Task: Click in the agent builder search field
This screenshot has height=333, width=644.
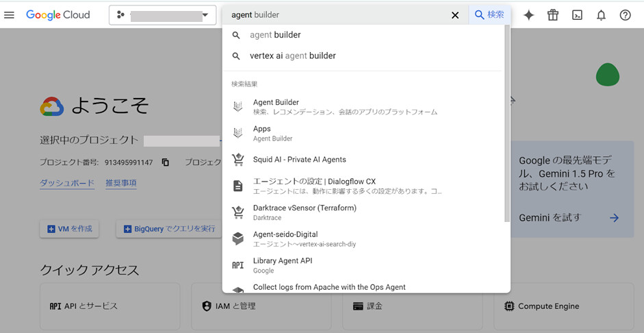Action: (335, 15)
